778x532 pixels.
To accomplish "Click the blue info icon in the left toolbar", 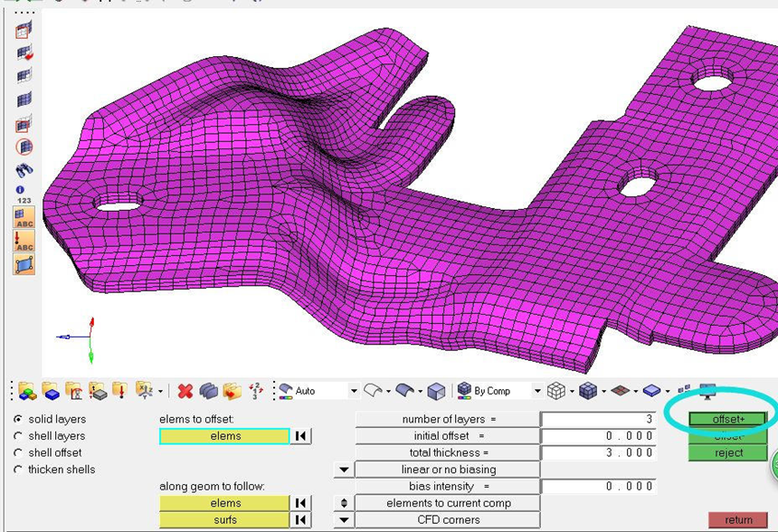I will coord(20,190).
